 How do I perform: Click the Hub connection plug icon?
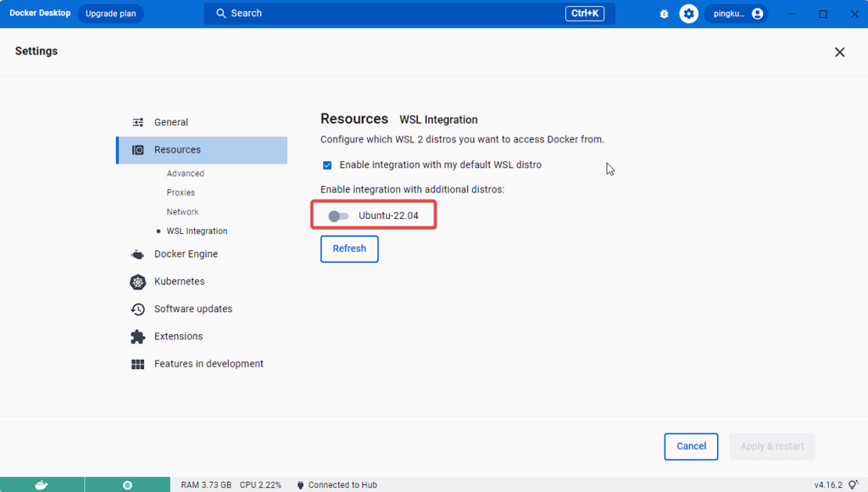(x=301, y=485)
